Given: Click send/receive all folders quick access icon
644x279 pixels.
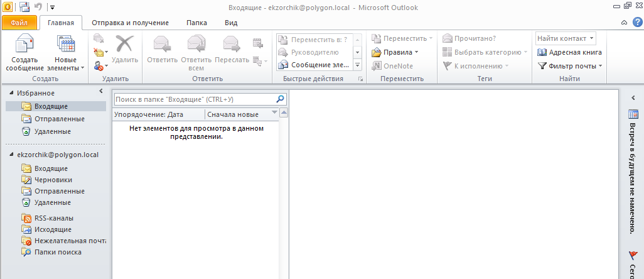Looking at the screenshot, I should click(24, 7).
